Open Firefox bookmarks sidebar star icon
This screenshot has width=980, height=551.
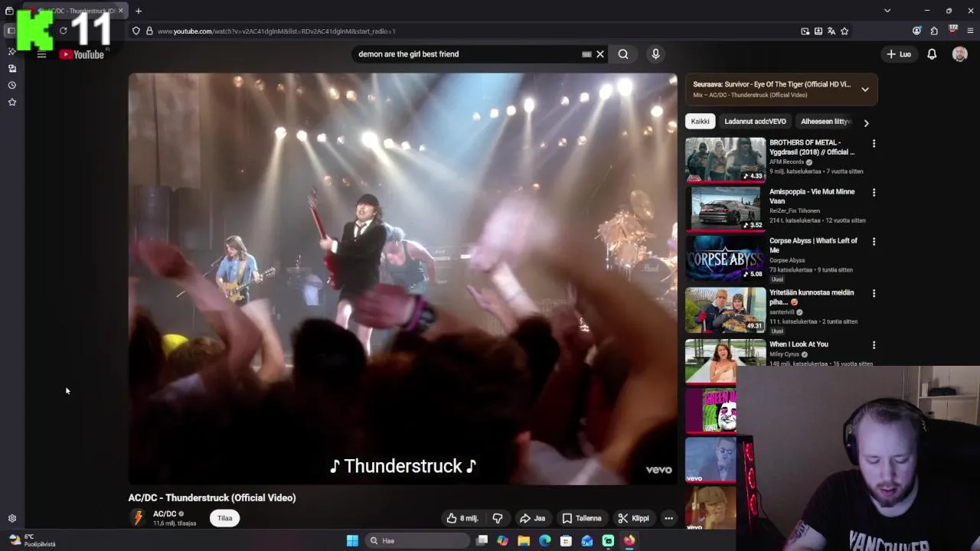tap(11, 102)
